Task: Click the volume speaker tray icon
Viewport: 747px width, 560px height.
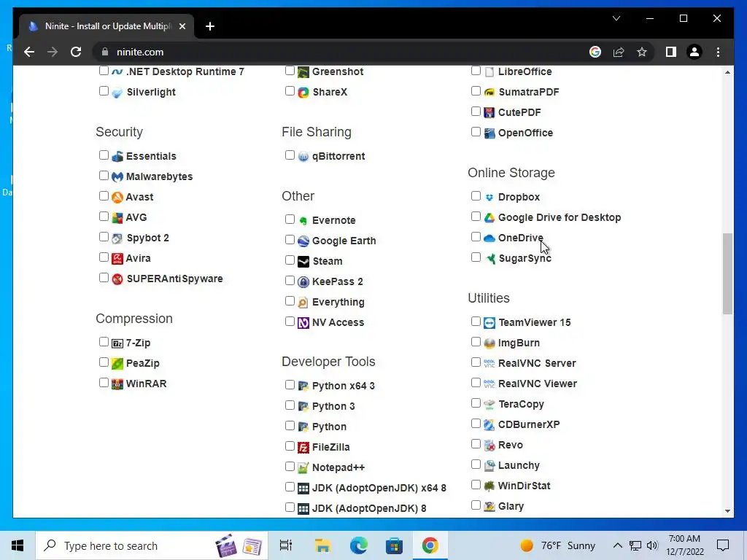Action: pos(652,545)
